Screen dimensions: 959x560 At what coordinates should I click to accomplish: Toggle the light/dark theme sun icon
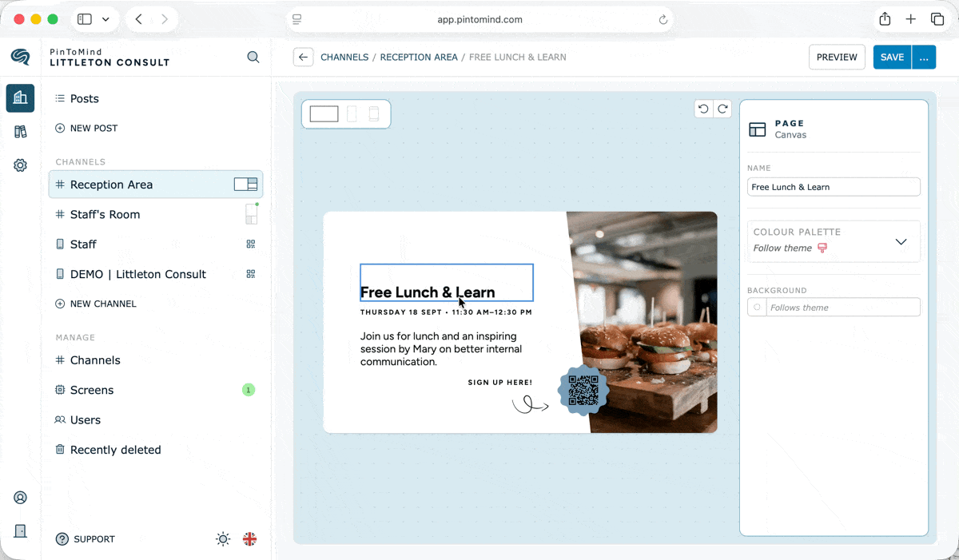223,539
